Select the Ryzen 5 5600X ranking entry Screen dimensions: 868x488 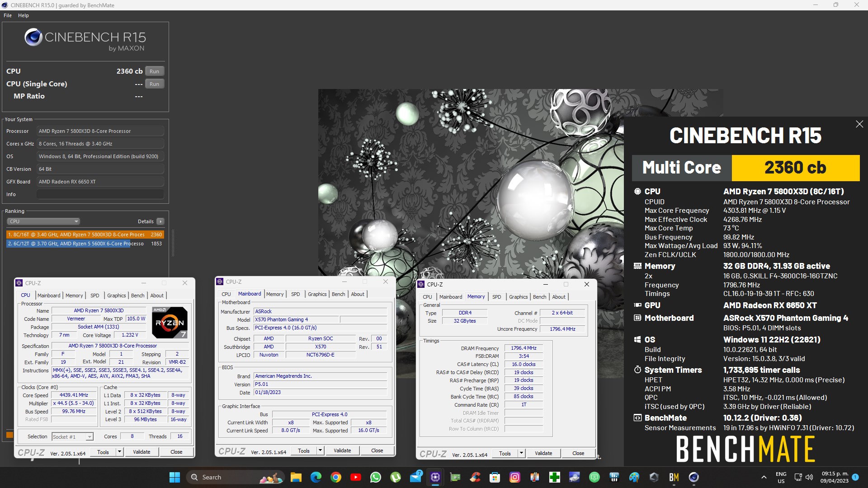[85, 244]
